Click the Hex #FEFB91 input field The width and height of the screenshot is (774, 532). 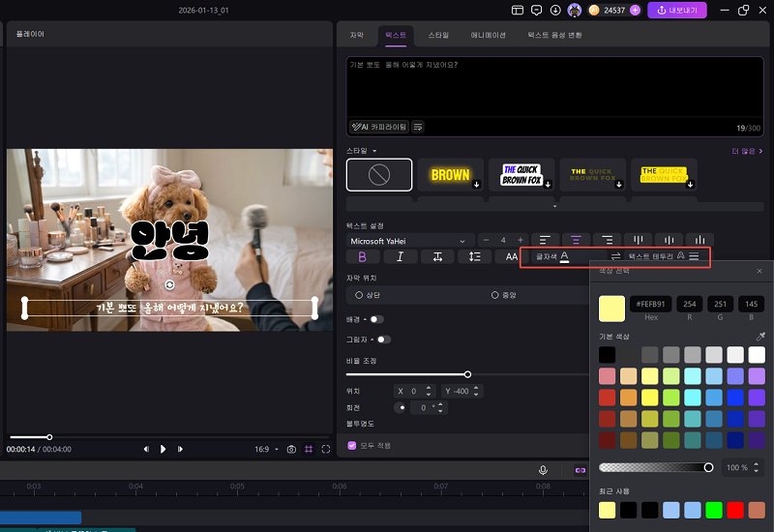tap(650, 304)
